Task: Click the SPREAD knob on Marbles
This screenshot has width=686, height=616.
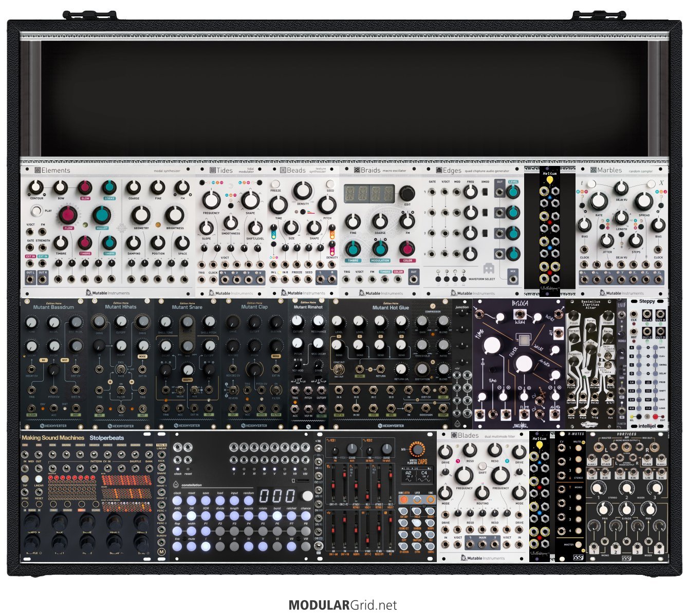Action: 644,201
